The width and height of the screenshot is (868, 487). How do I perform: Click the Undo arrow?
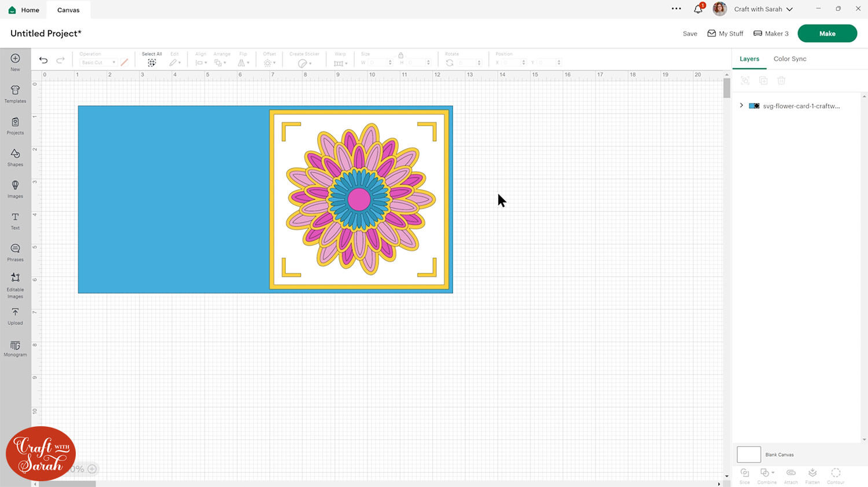[x=43, y=60]
